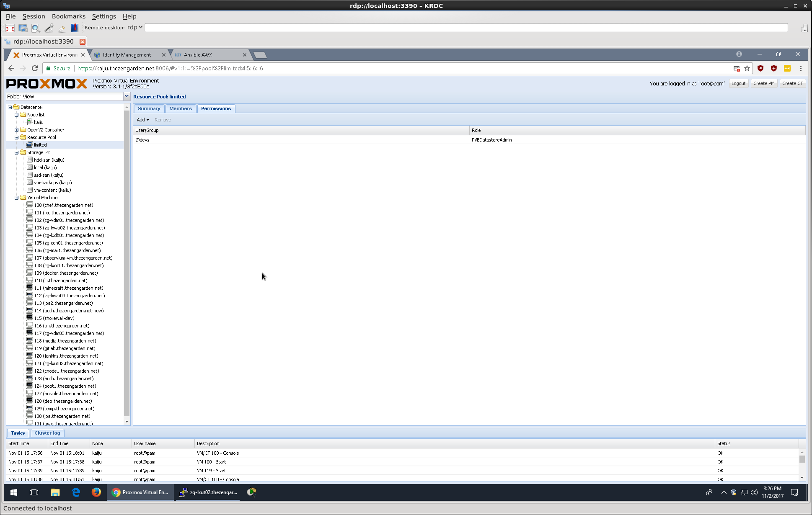Viewport: 812px width, 515px height.
Task: Click the Chrome profile avatar icon
Action: [x=739, y=54]
